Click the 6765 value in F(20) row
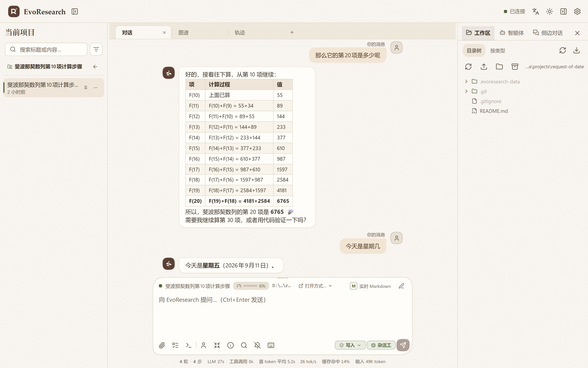The image size is (588, 368). 283,201
